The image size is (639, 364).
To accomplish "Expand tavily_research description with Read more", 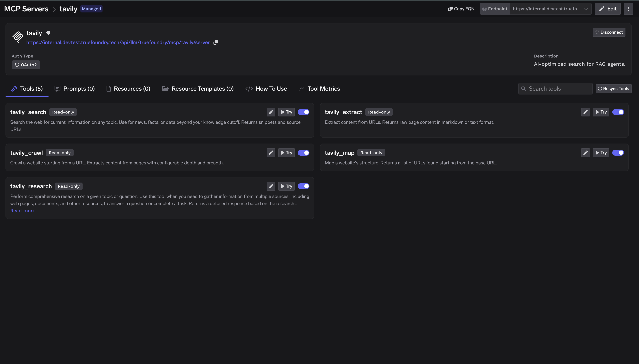I will [x=23, y=211].
